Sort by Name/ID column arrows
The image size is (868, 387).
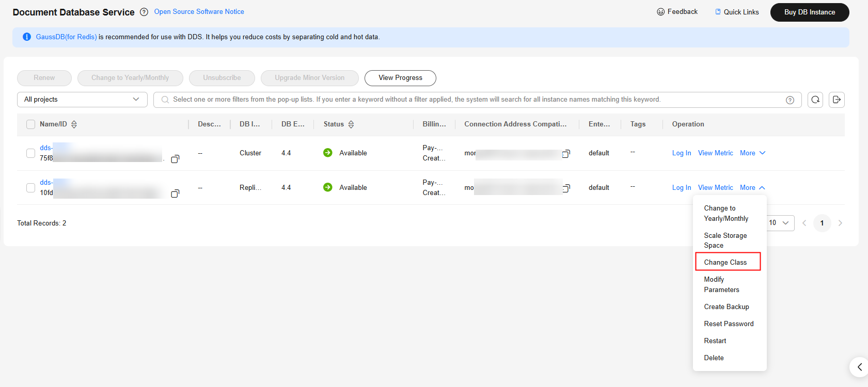click(74, 124)
